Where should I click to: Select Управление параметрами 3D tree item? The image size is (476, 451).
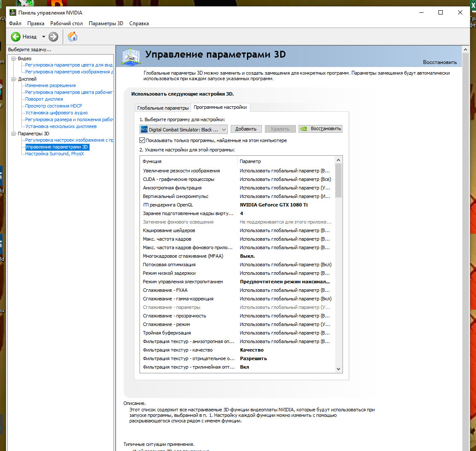tap(57, 147)
